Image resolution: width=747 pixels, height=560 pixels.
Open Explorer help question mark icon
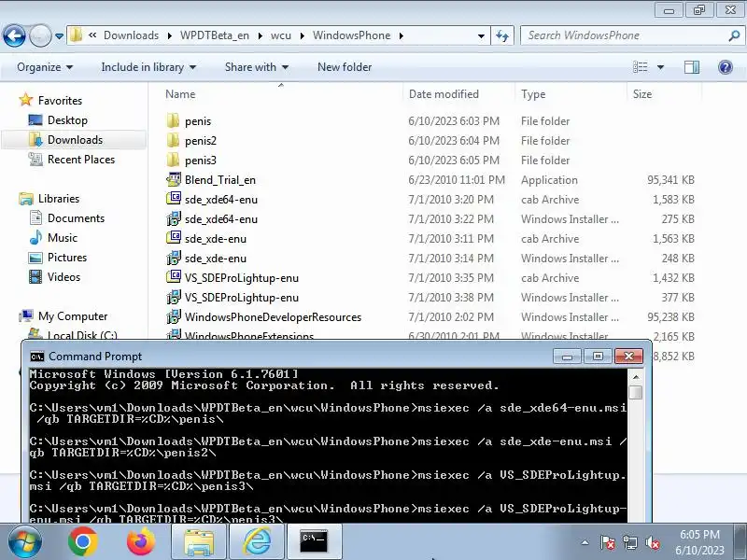point(726,67)
